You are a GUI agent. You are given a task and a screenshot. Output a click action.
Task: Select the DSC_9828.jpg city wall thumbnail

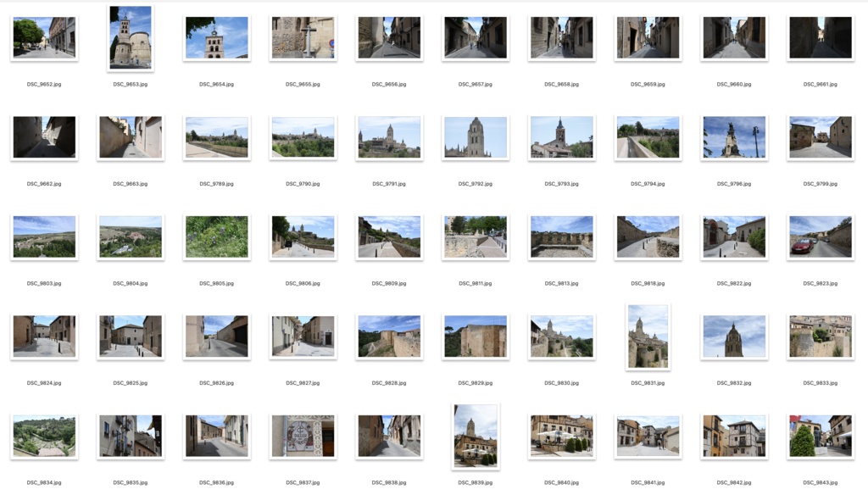point(389,336)
